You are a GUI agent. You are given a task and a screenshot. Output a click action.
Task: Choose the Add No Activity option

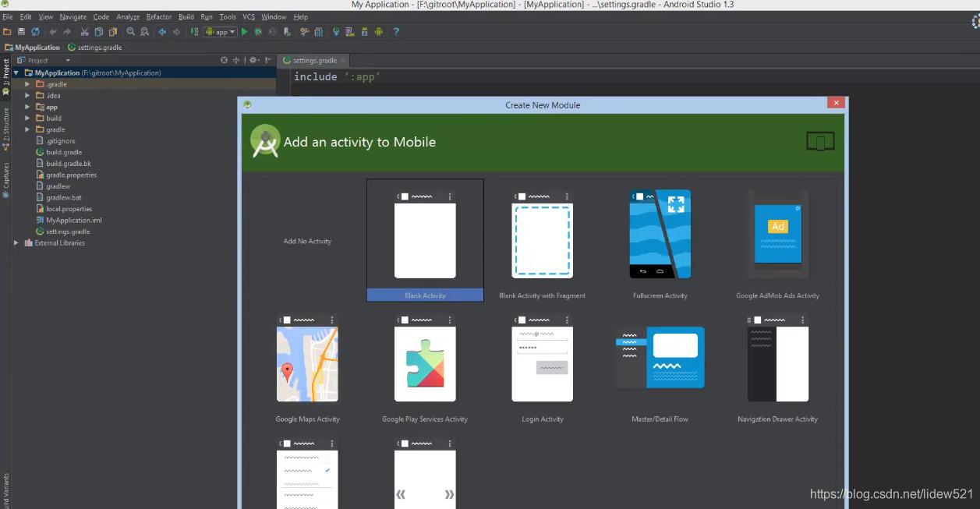coord(307,241)
